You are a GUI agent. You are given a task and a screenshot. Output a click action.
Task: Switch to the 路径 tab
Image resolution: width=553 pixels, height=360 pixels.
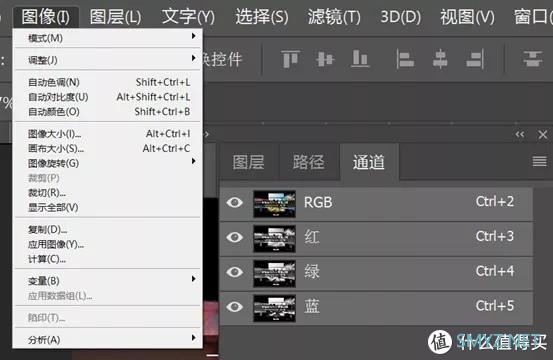(309, 162)
